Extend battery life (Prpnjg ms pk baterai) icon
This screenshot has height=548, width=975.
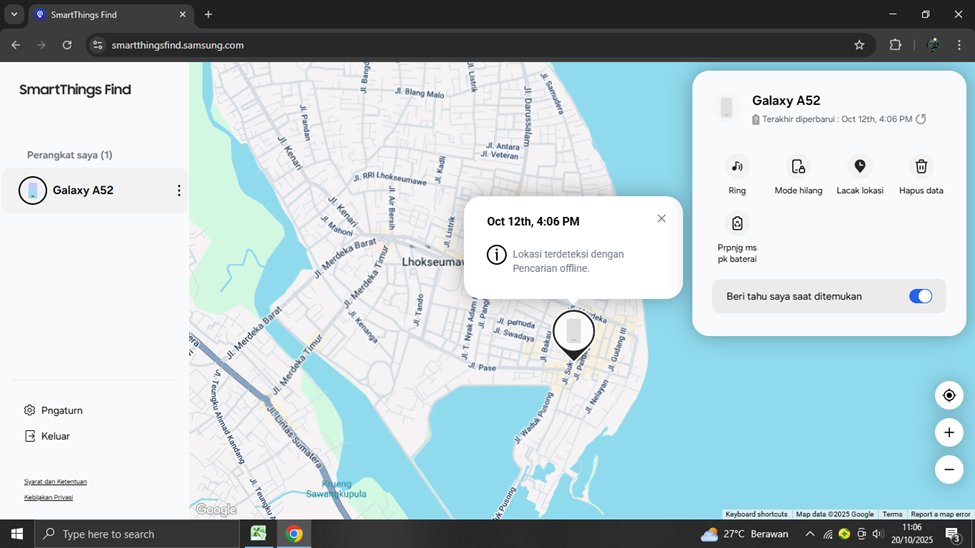point(737,223)
